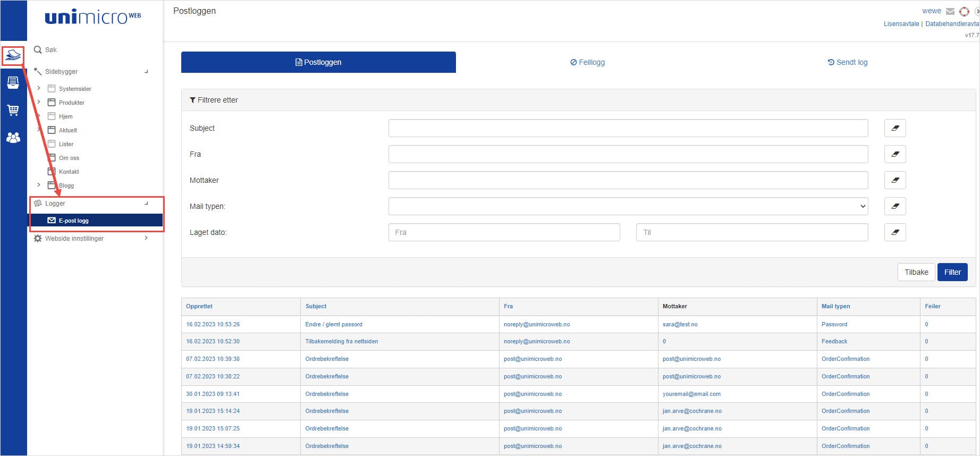Open the shopping cart section icon
Viewport: 980px width, 456px height.
coord(13,110)
